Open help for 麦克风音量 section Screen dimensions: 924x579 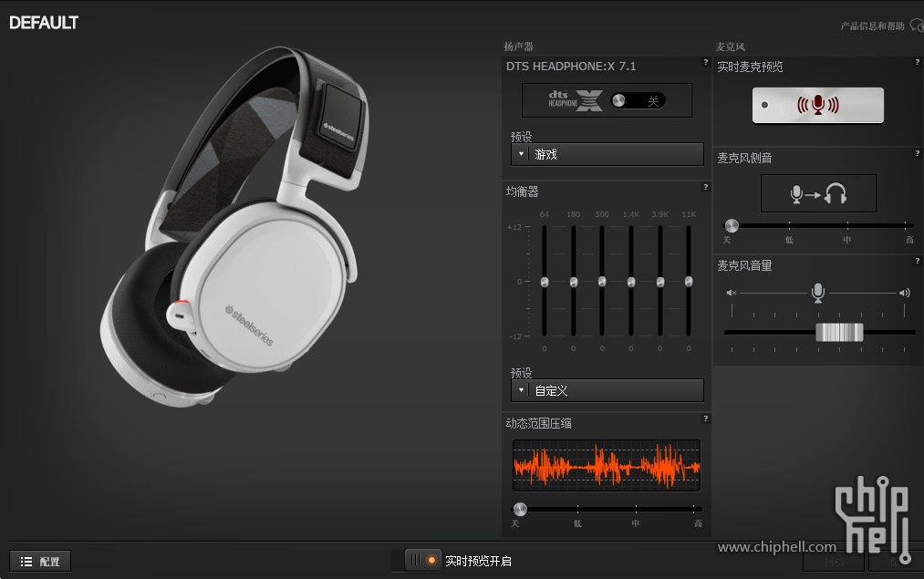coord(917,261)
